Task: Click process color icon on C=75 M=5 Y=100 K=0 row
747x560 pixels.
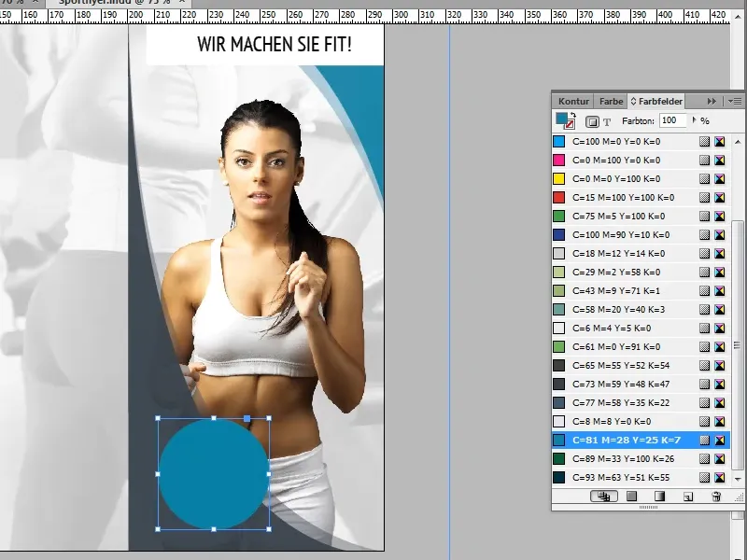Action: 704,217
